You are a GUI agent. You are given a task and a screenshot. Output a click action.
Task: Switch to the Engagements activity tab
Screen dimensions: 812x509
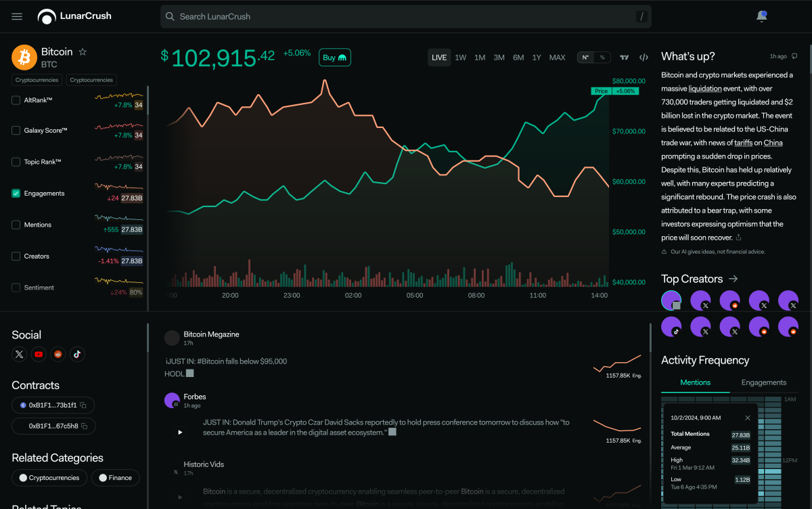click(763, 382)
